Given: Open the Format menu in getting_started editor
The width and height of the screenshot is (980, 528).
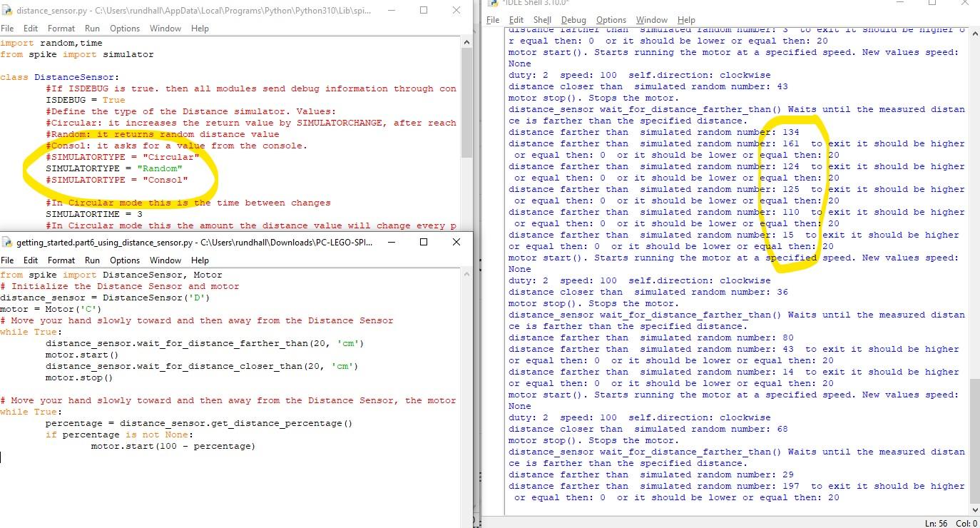Looking at the screenshot, I should [x=61, y=260].
